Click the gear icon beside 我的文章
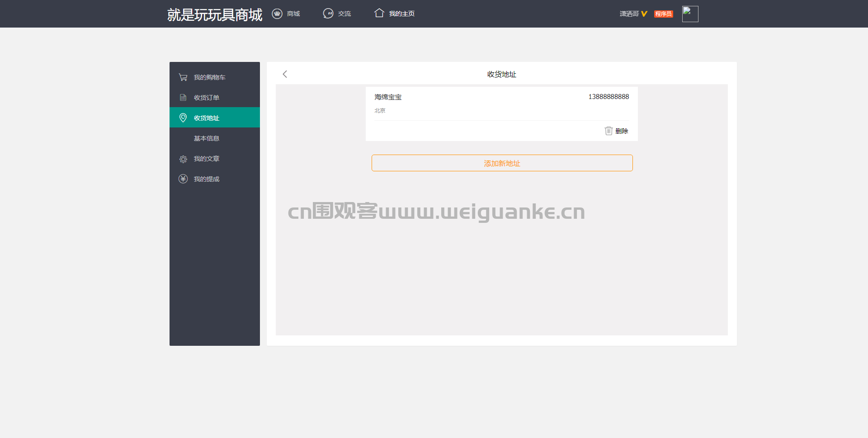Screen dimensions: 868x438 pyautogui.click(x=183, y=159)
